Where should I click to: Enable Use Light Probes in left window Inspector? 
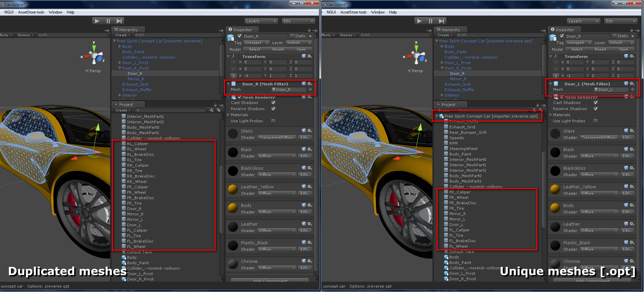(273, 121)
